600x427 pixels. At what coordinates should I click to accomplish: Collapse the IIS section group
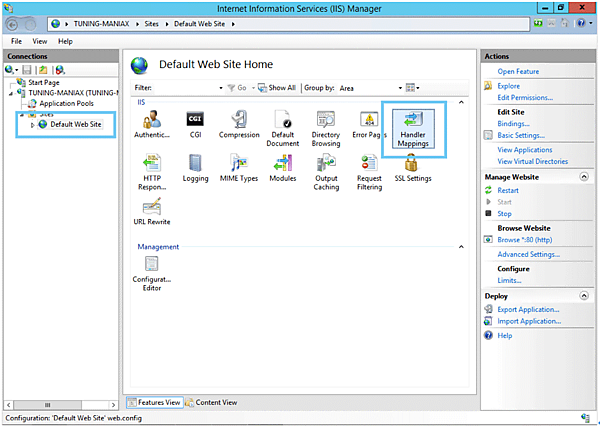pyautogui.click(x=460, y=103)
